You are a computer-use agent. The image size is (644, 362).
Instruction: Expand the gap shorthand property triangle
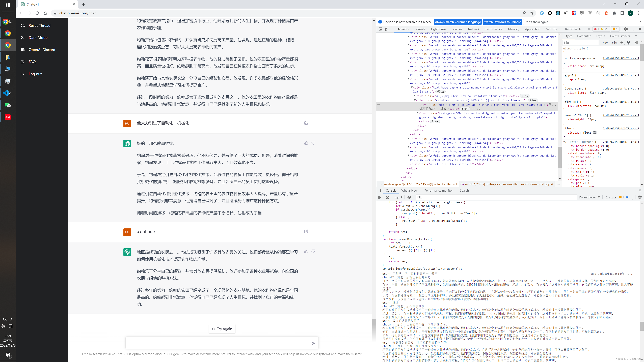(576, 79)
